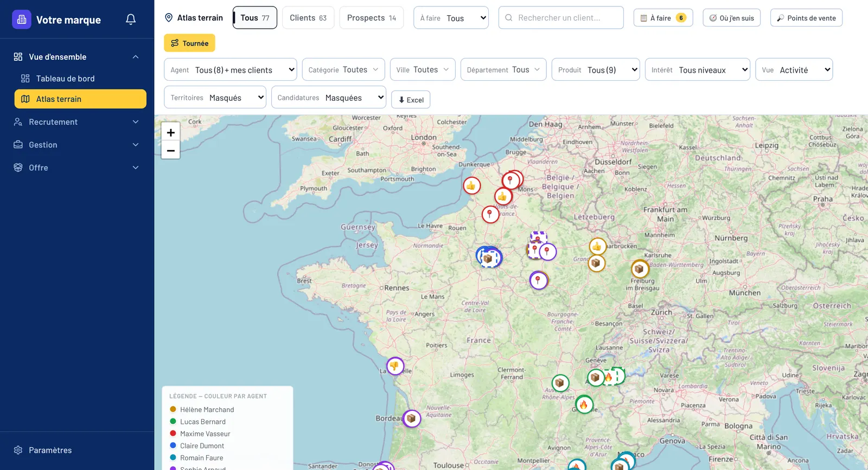This screenshot has width=868, height=470.
Task: Click the package marker below the Saarbrücken thumbs-up
Action: tap(596, 263)
